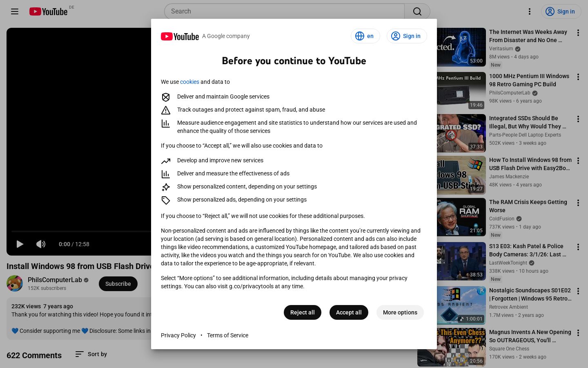Open title 'Magnus Invents A New Opening'
This screenshot has width=588, height=368.
click(530, 336)
